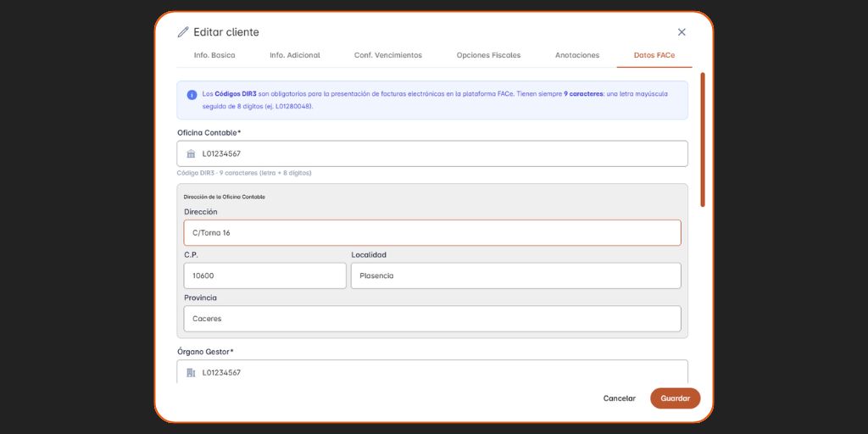Click the orange vertical scrollbar of the dialog

point(702,140)
